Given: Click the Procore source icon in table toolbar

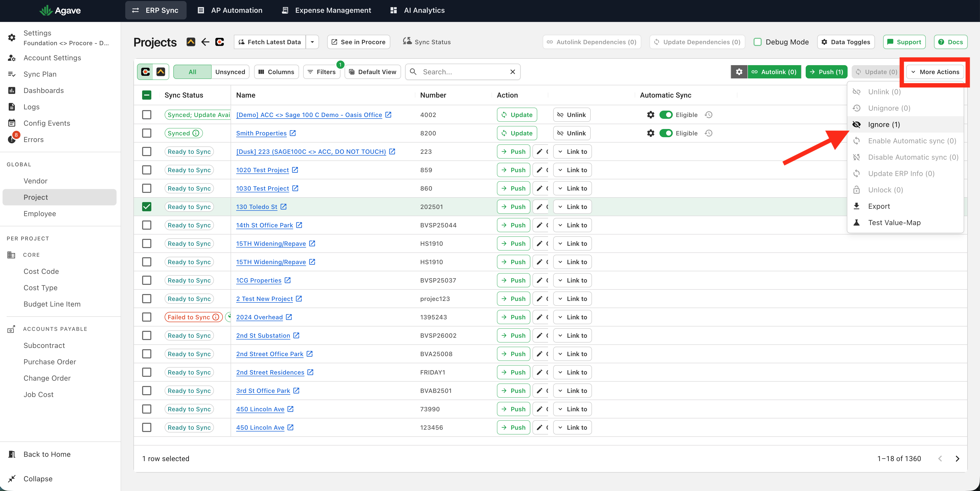Looking at the screenshot, I should click(146, 72).
